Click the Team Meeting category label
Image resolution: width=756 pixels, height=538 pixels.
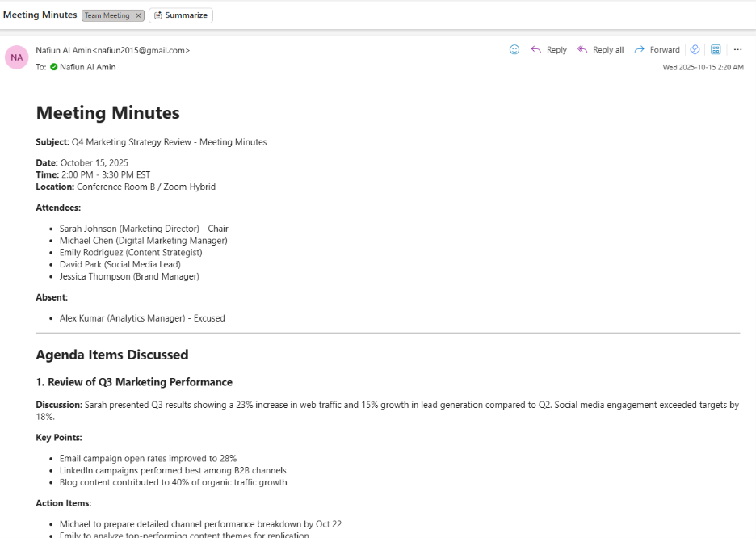(107, 15)
